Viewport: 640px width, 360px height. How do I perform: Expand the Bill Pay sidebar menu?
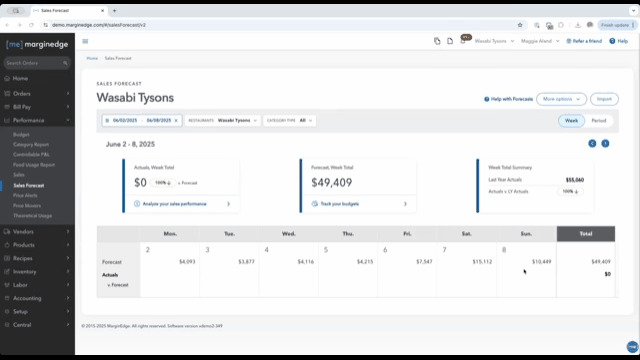click(x=37, y=107)
